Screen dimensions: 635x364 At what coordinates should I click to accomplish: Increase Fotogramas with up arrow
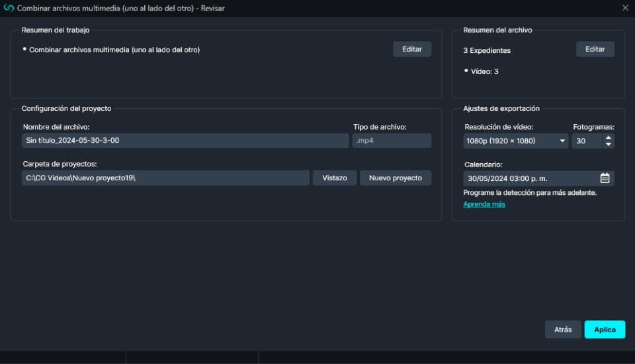pyautogui.click(x=609, y=137)
